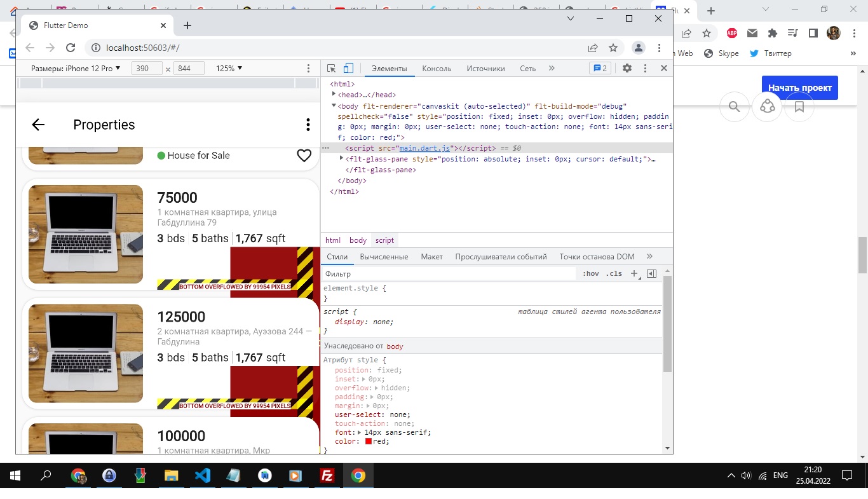Open the iPhone 12 Pro device dropdown
The image size is (868, 499).
click(x=76, y=68)
